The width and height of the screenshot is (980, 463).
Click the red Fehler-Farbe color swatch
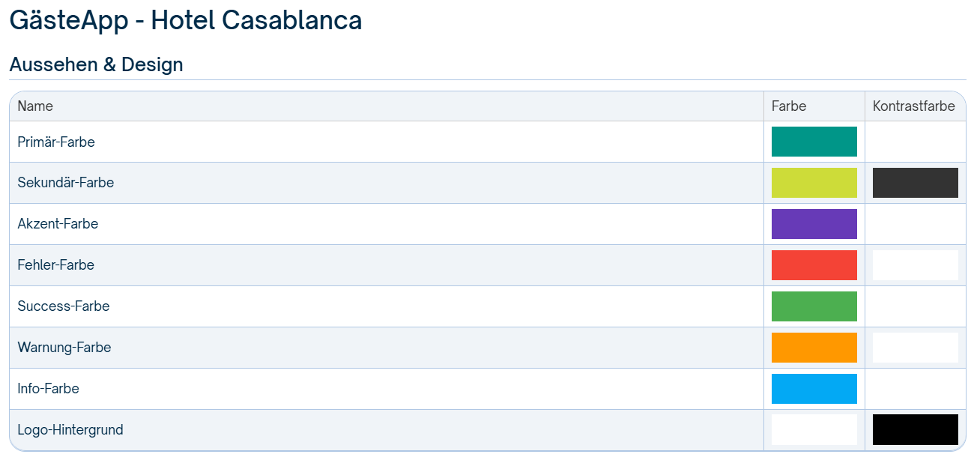click(814, 265)
